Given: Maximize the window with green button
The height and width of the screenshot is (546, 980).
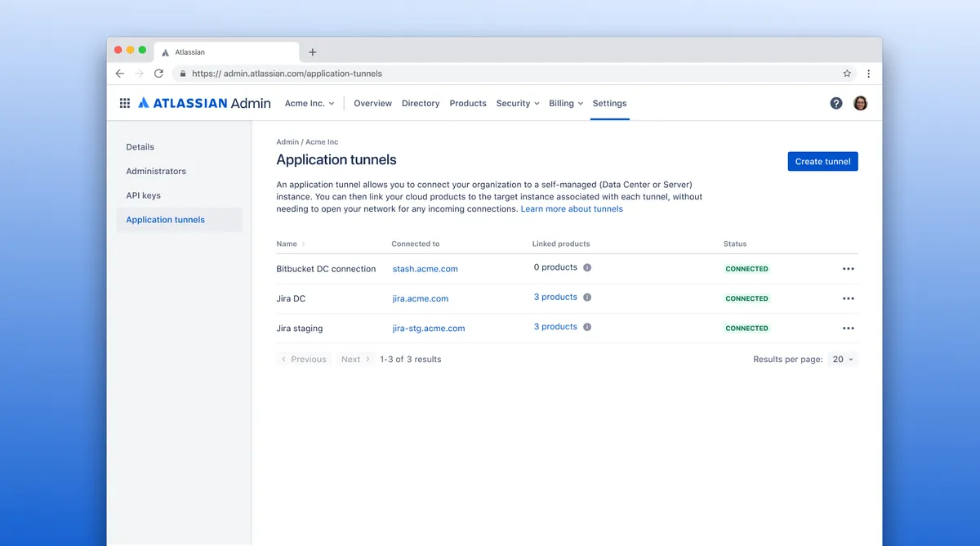Looking at the screenshot, I should point(142,50).
